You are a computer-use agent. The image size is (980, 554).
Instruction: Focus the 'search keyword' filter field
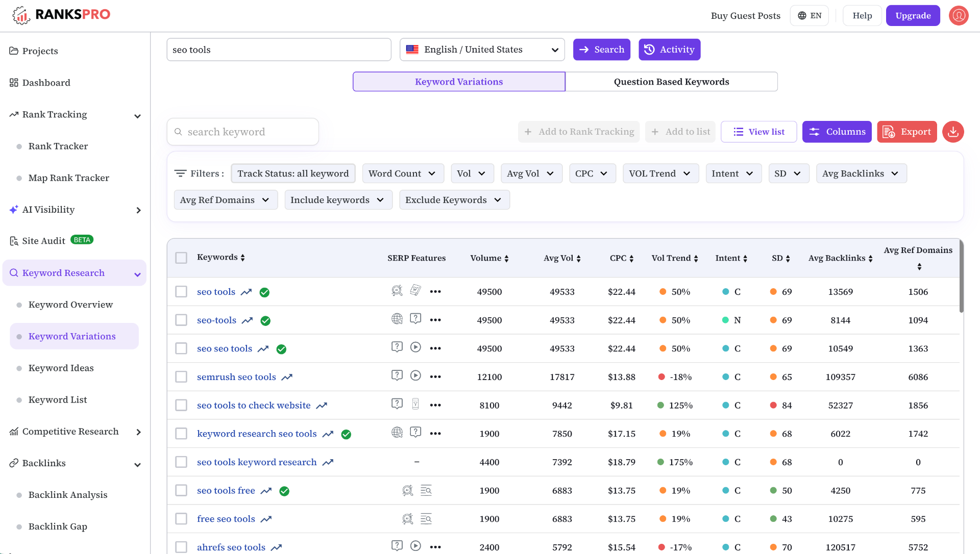243,132
